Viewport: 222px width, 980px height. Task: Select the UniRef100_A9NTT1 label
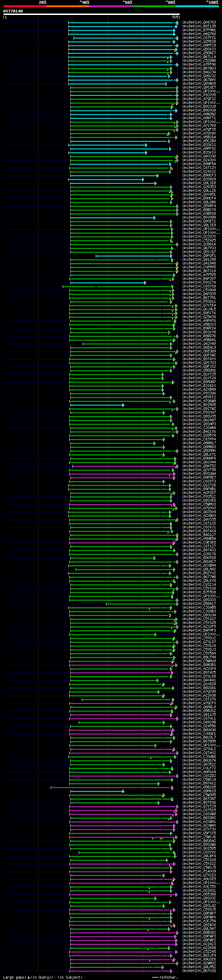coord(199,118)
